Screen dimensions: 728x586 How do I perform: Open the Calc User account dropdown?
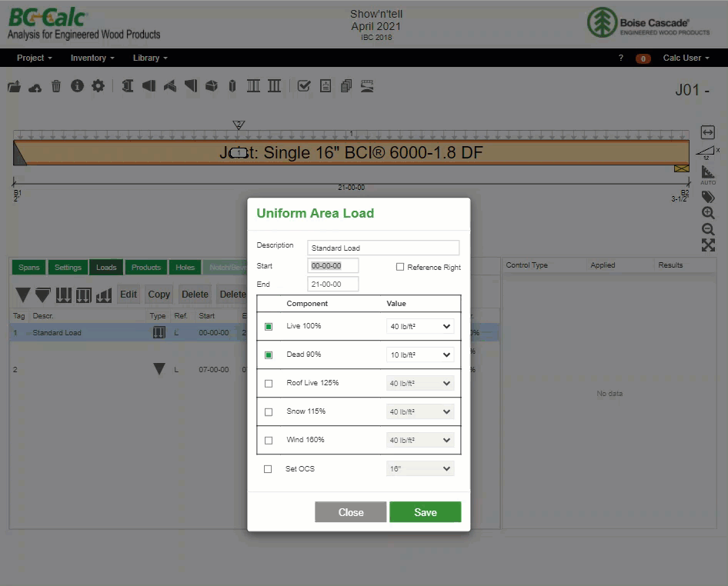686,58
